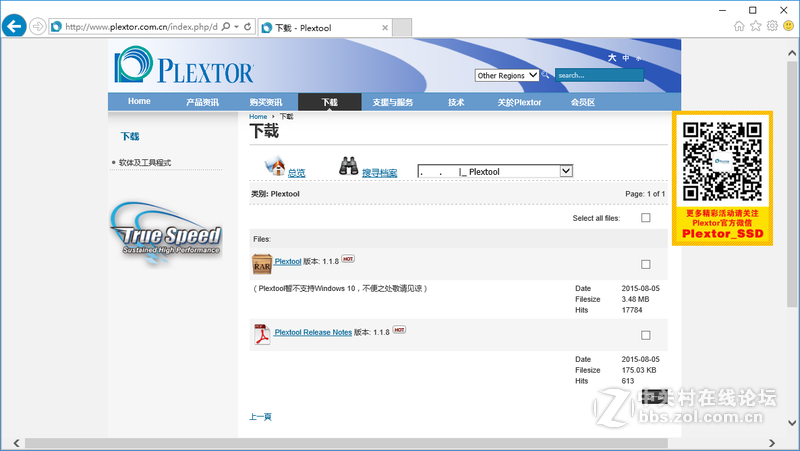The height and width of the screenshot is (451, 800).
Task: Click the 搜寻档案 search files link
Action: 380,173
